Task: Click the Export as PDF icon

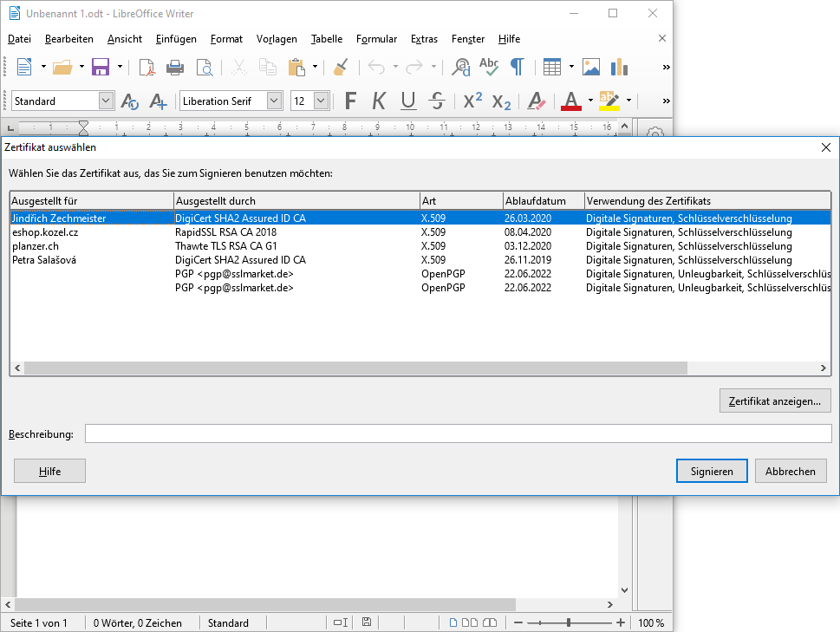Action: [147, 68]
